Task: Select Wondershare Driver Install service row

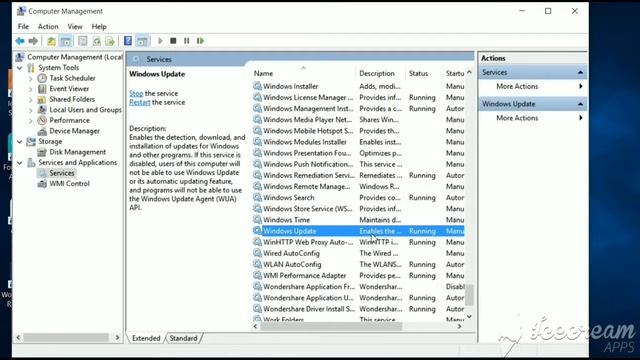Action: pos(358,309)
